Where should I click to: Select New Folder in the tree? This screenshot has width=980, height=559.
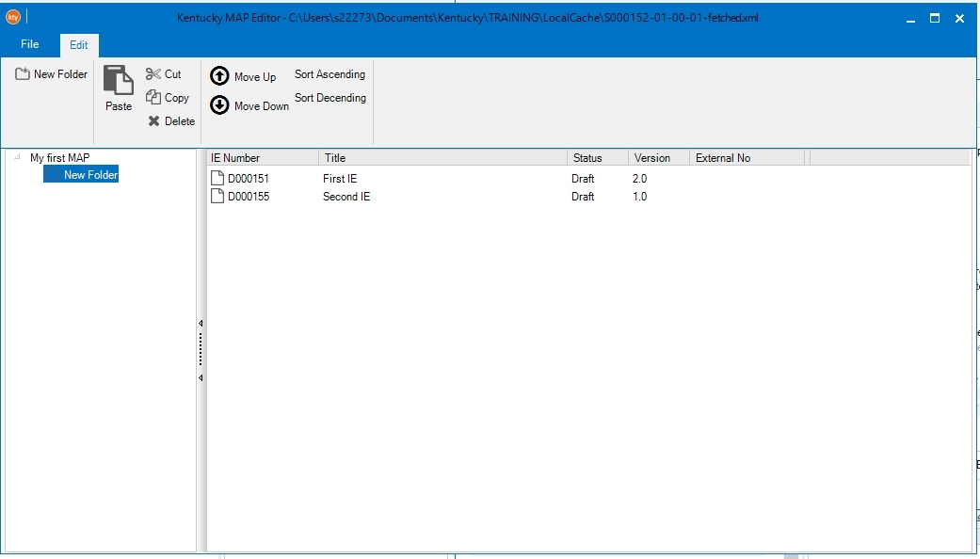coord(90,175)
